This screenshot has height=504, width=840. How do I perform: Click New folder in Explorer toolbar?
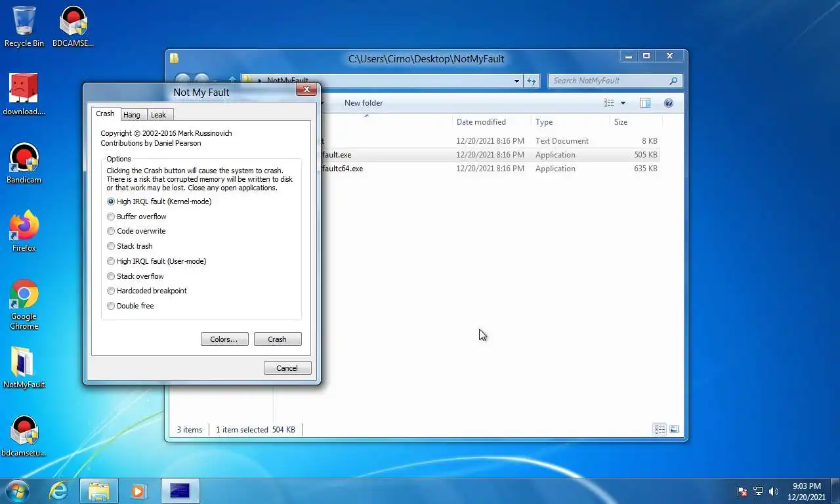(364, 103)
